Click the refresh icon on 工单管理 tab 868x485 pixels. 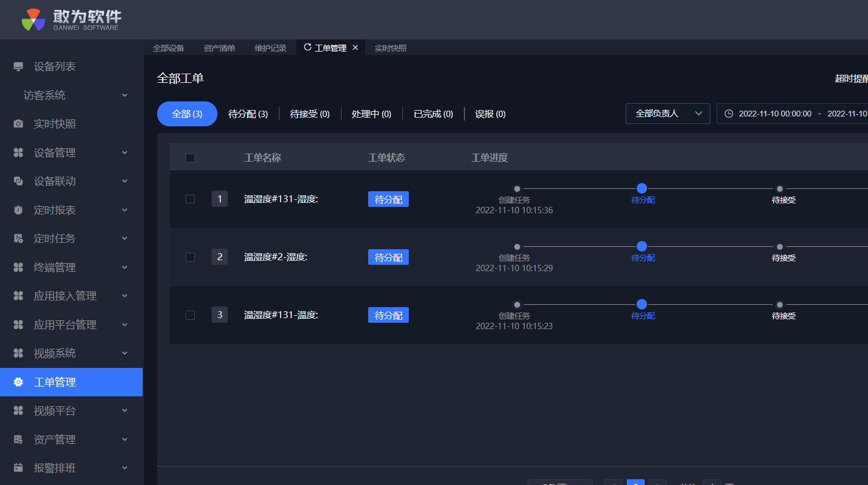[x=308, y=48]
